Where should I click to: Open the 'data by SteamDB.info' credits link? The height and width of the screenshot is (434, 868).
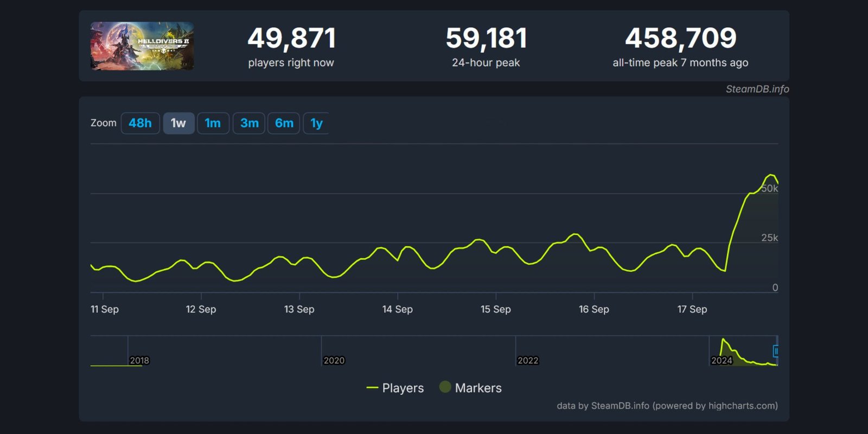[x=667, y=406]
